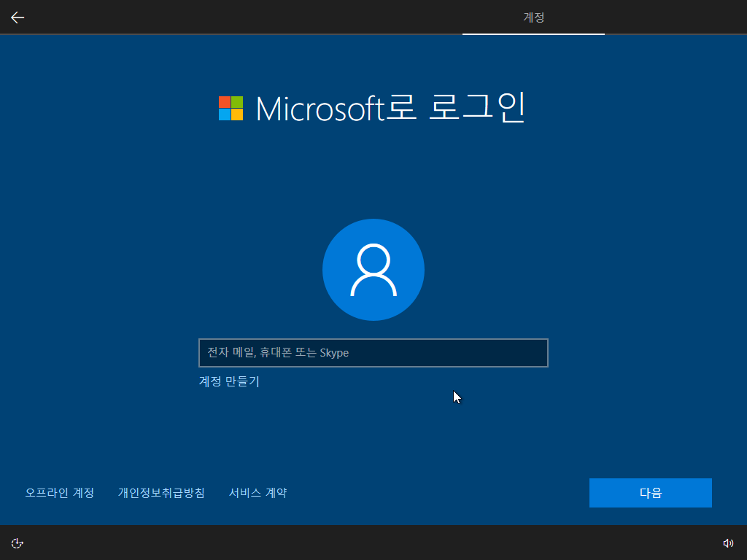Viewport: 747px width, 560px height.
Task: Open 서비스 계약 link
Action: pyautogui.click(x=258, y=493)
